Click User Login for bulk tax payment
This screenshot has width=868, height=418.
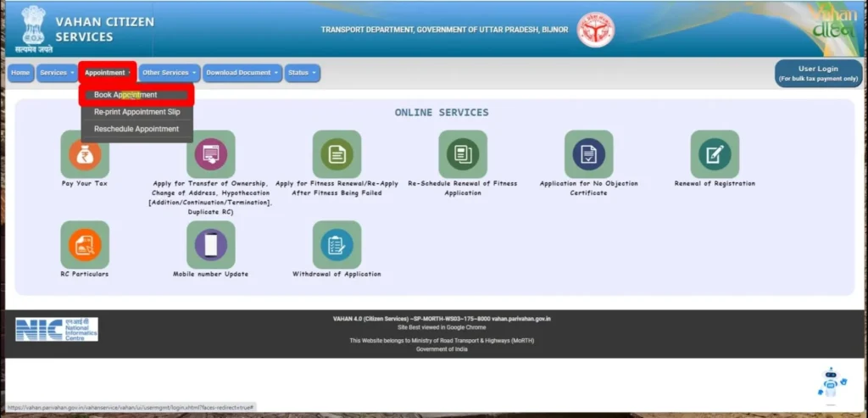click(x=817, y=74)
